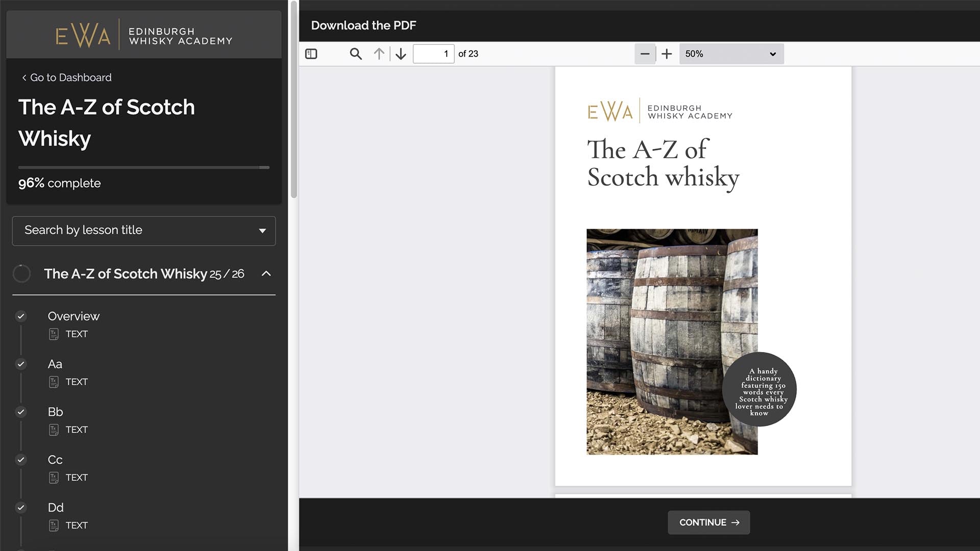Click the handy dictionary badge on PDF cover
Screen dimensions: 980x551
point(759,389)
